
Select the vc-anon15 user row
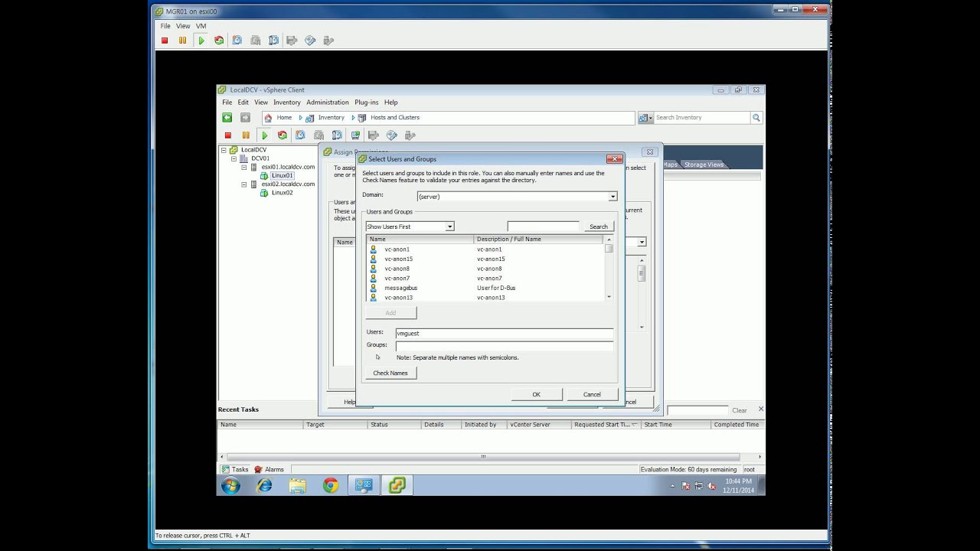coord(486,259)
